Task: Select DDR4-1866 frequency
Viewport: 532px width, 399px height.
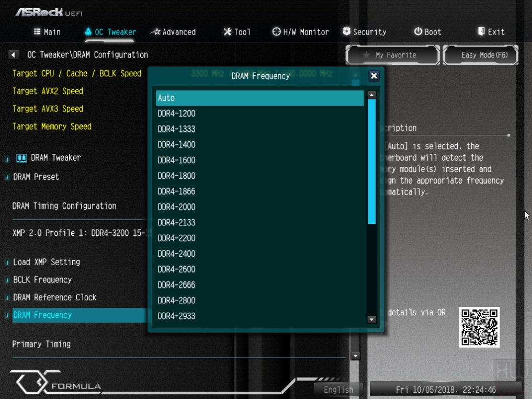Action: (259, 192)
